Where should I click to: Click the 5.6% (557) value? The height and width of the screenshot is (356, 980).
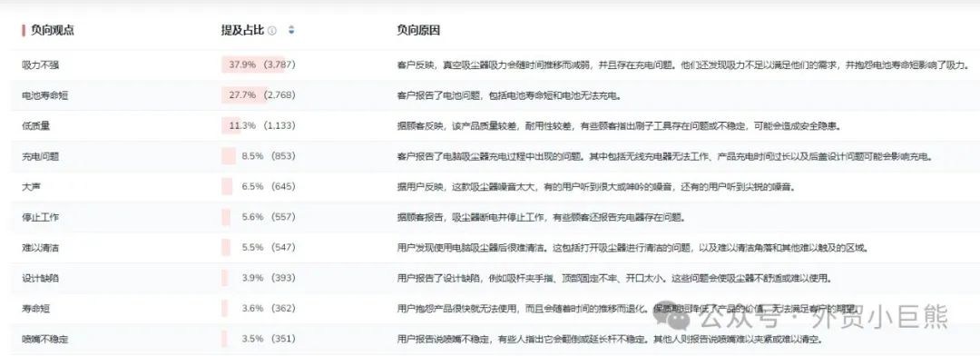(268, 217)
